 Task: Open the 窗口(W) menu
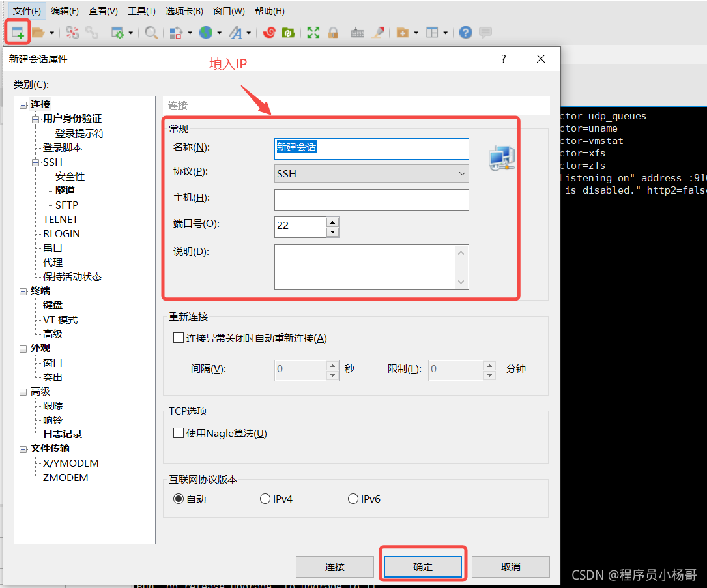pyautogui.click(x=229, y=11)
